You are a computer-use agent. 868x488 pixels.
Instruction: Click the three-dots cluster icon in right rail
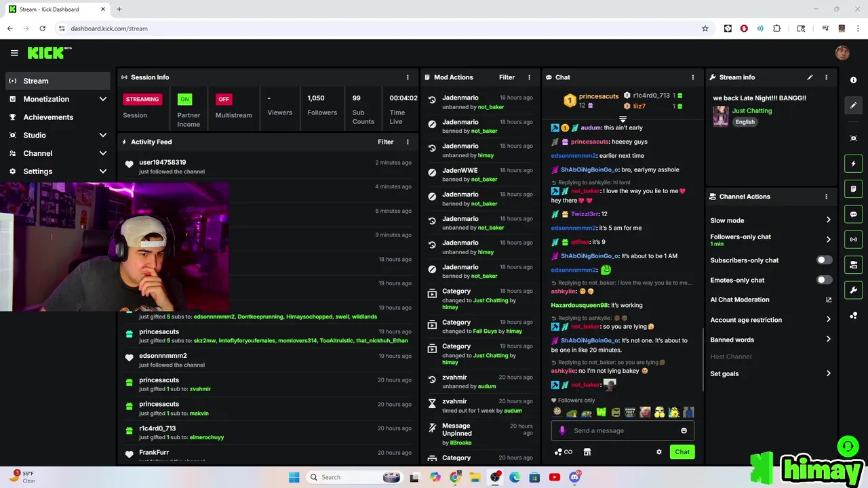pyautogui.click(x=853, y=316)
